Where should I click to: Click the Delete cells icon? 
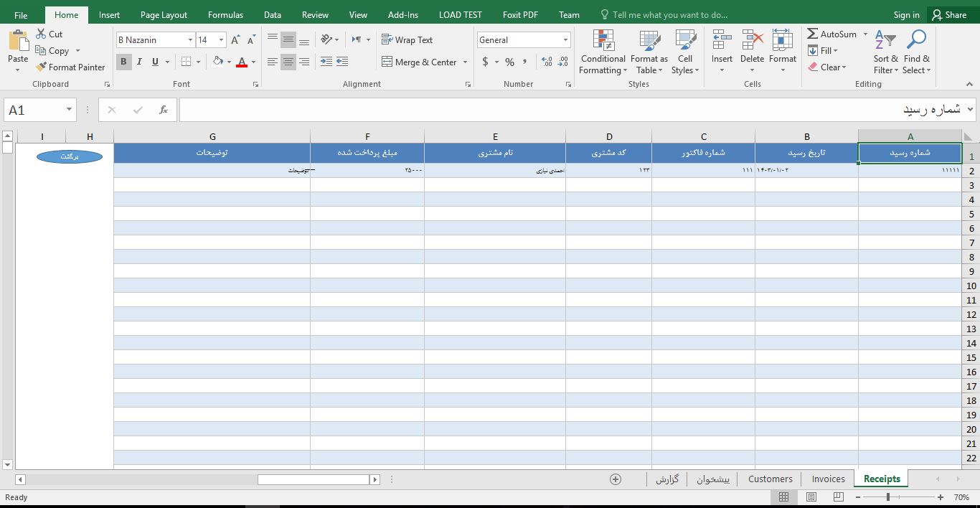(x=752, y=40)
